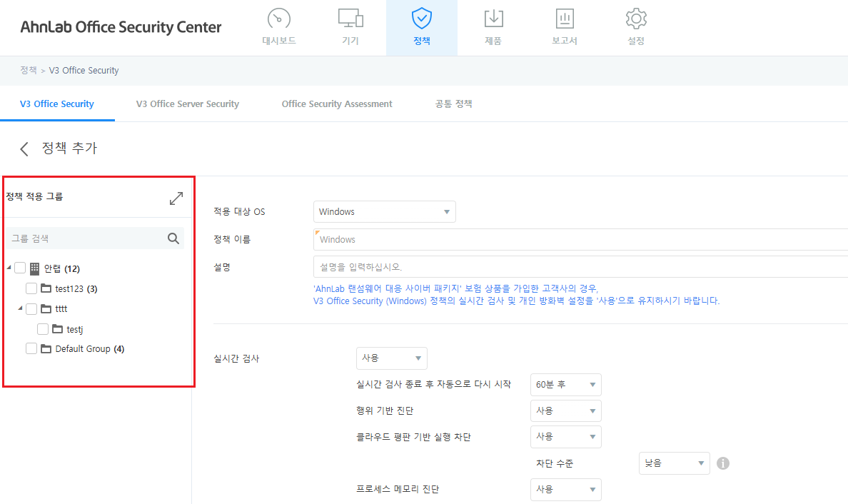Click the V3 Office Security breadcrumb

click(x=84, y=70)
